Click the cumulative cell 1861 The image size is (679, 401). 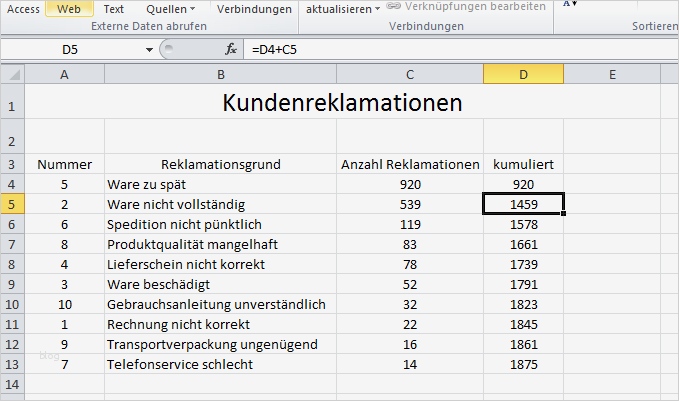(x=524, y=344)
